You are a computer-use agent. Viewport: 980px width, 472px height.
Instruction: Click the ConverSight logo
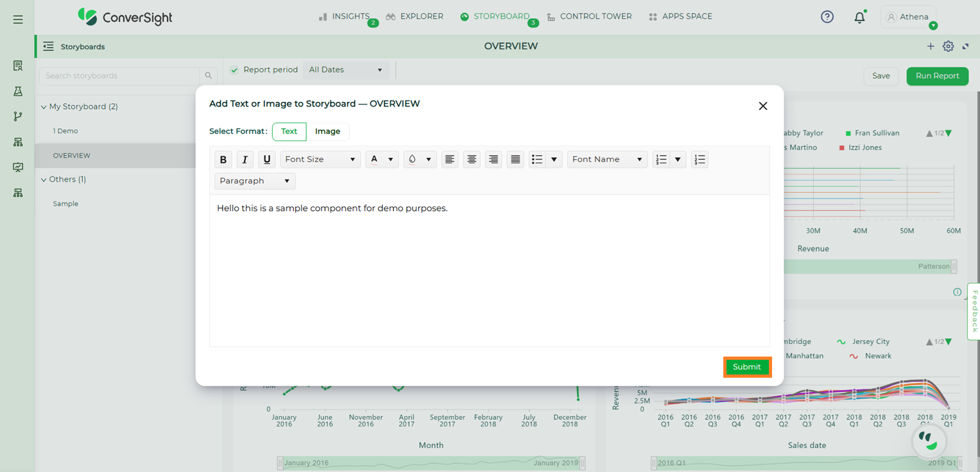(x=125, y=17)
